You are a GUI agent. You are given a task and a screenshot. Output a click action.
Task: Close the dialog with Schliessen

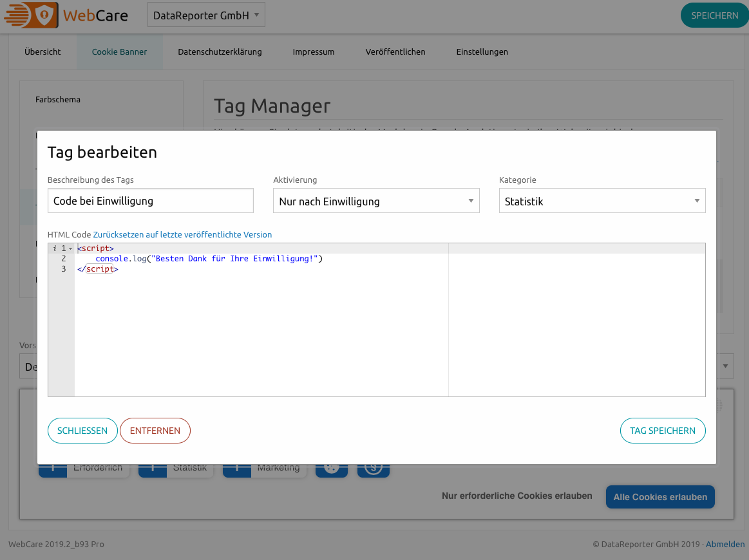[82, 431]
